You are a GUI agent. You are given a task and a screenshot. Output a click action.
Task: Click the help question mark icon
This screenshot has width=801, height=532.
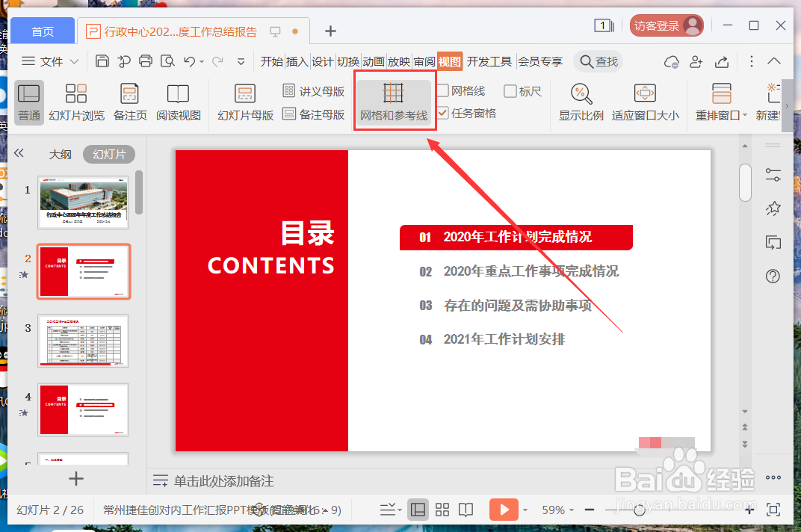[773, 276]
